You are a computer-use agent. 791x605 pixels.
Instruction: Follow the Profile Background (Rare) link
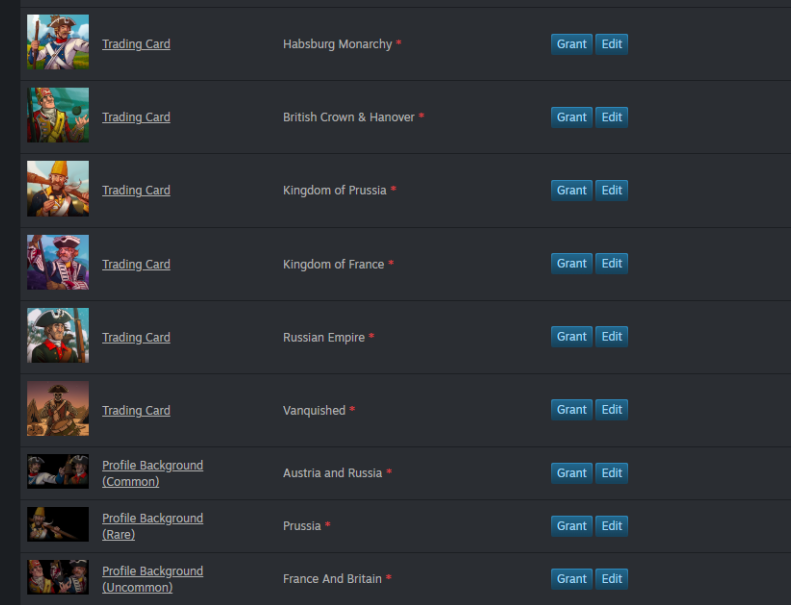click(152, 526)
